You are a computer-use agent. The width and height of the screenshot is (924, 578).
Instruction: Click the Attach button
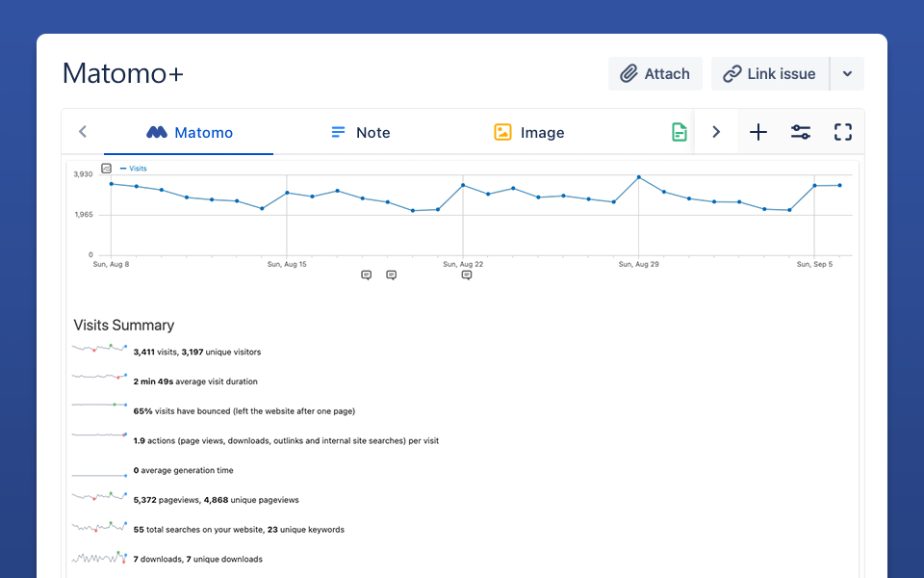(654, 74)
